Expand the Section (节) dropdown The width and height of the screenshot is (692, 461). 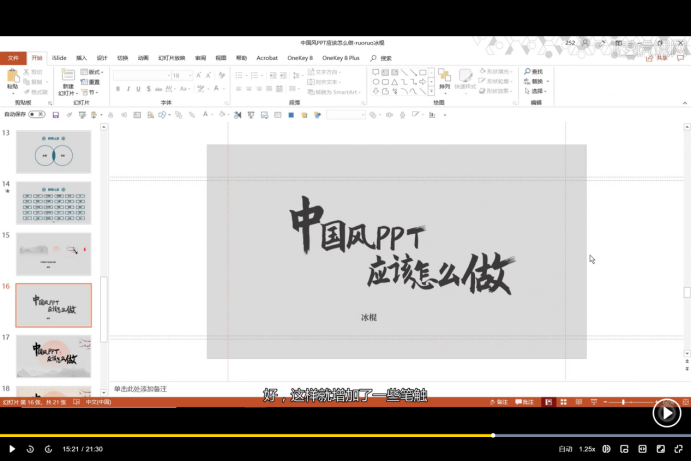pyautogui.click(x=90, y=92)
